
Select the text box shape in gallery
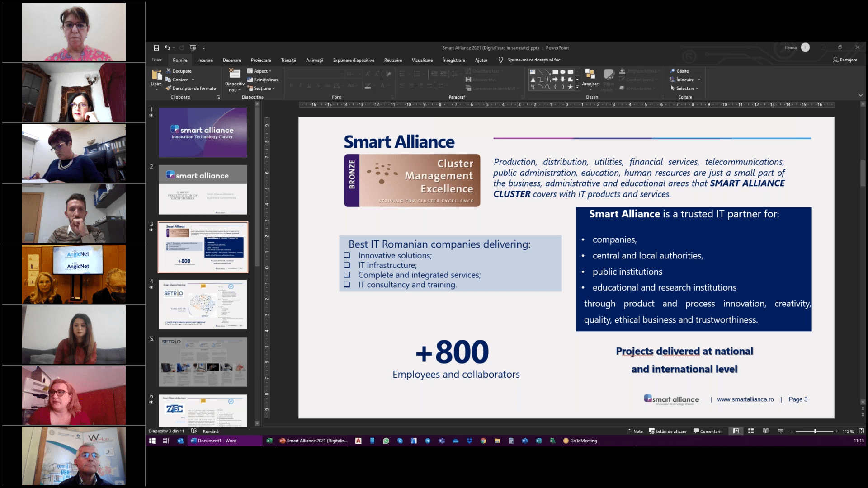coord(533,72)
